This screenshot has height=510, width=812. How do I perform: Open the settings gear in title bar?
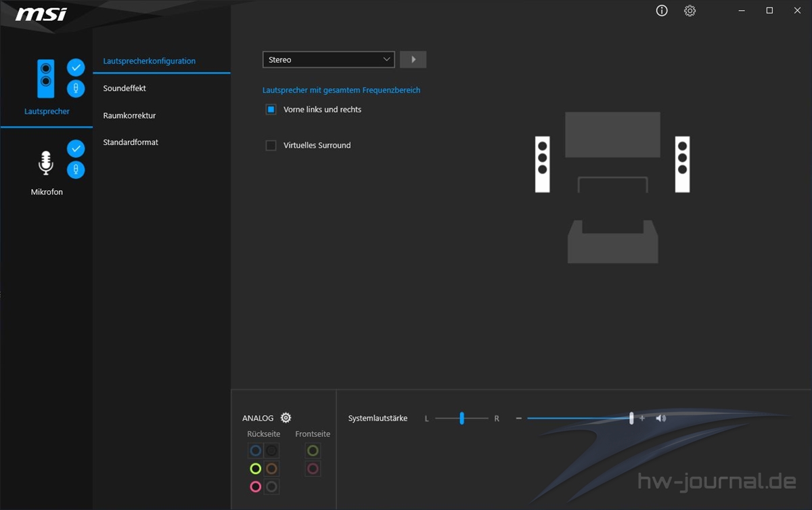690,11
